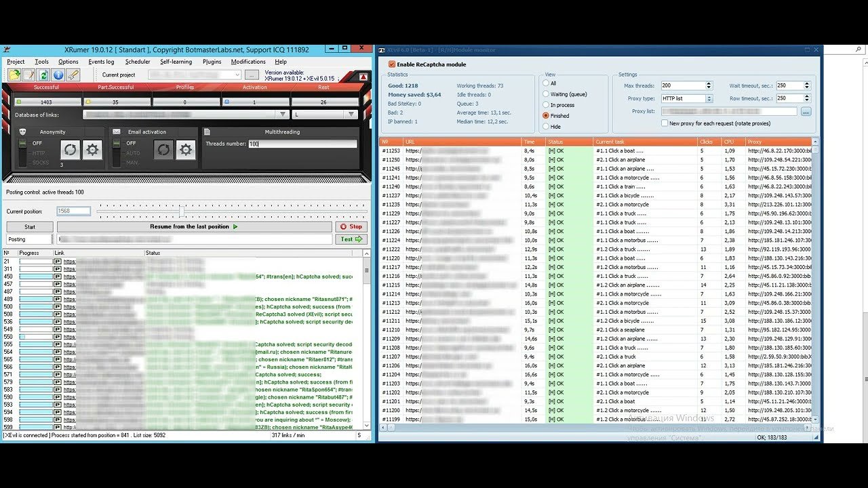Select Hide view radio button
Viewport: 868px width, 488px height.
546,127
